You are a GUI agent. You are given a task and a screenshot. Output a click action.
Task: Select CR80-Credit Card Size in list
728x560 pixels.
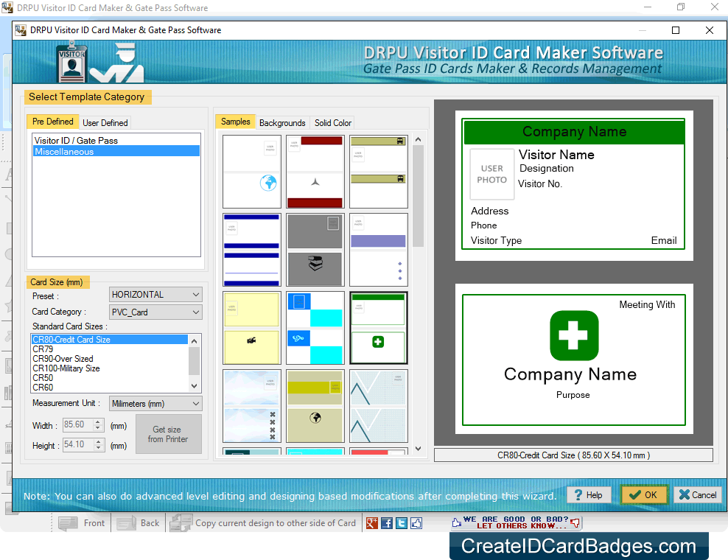(x=110, y=340)
